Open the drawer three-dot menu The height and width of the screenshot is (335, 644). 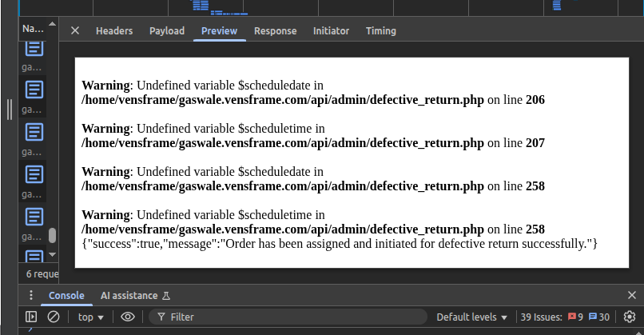[31, 295]
